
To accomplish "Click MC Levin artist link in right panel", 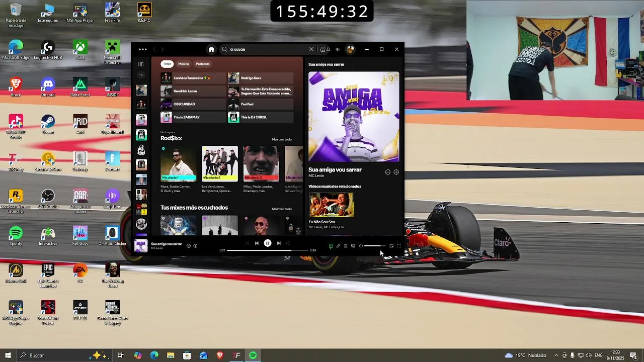I will [x=316, y=176].
